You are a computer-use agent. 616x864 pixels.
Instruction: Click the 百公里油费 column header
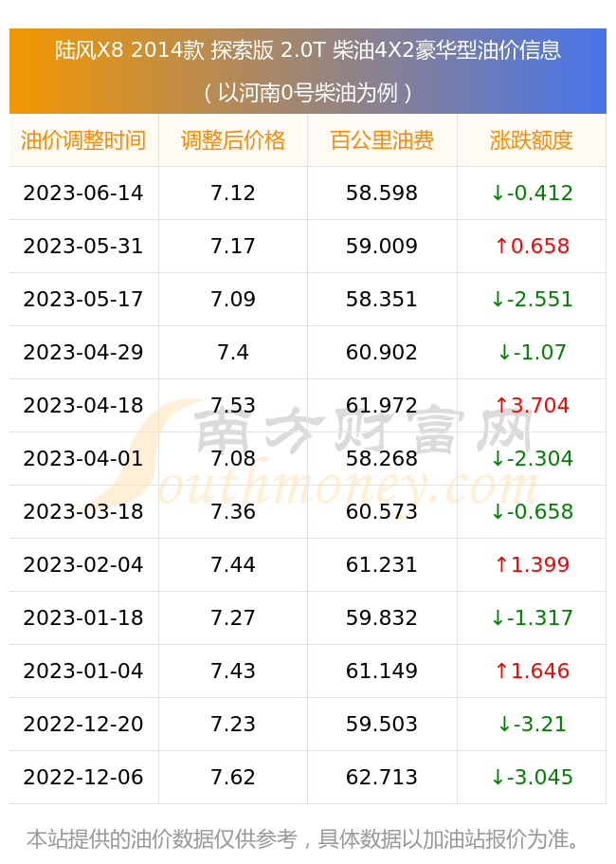point(382,140)
